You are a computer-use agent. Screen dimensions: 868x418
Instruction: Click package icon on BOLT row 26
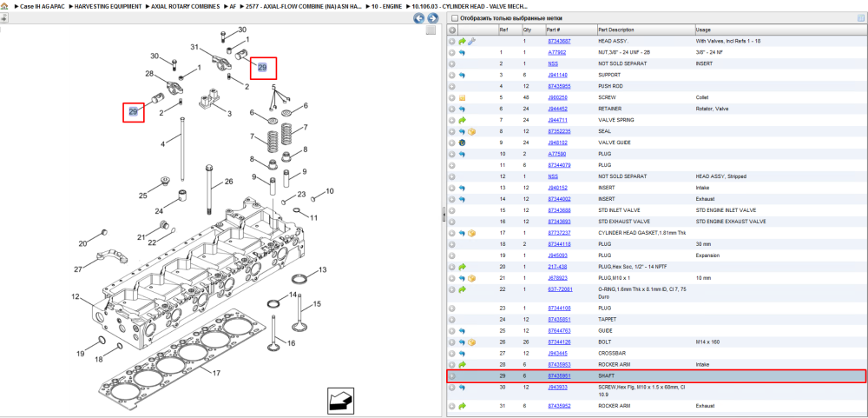click(x=471, y=342)
